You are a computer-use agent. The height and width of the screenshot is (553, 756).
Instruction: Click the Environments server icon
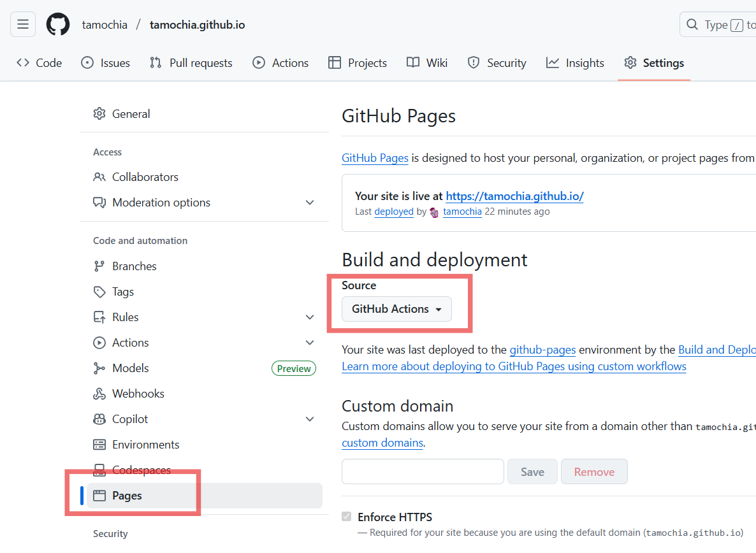pyautogui.click(x=99, y=445)
